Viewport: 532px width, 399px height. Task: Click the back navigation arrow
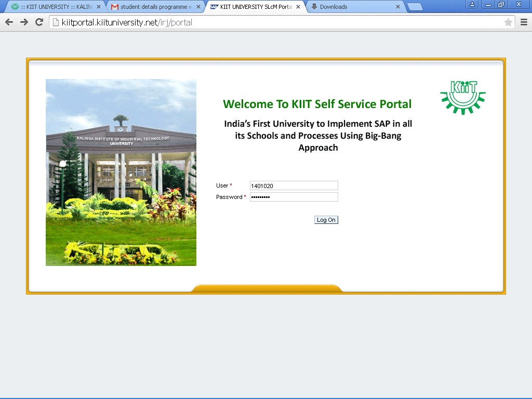coord(8,22)
